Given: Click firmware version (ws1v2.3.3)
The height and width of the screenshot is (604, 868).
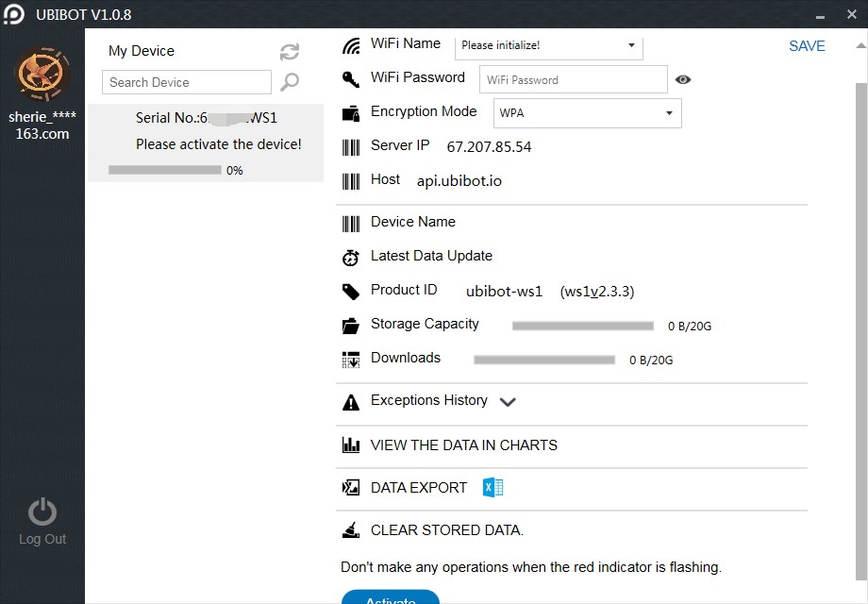Looking at the screenshot, I should 597,292.
